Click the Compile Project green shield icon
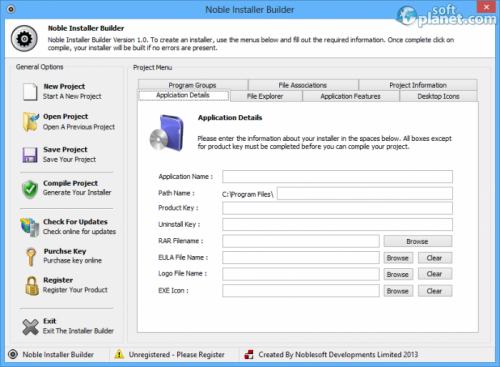The image size is (500, 367). point(30,189)
